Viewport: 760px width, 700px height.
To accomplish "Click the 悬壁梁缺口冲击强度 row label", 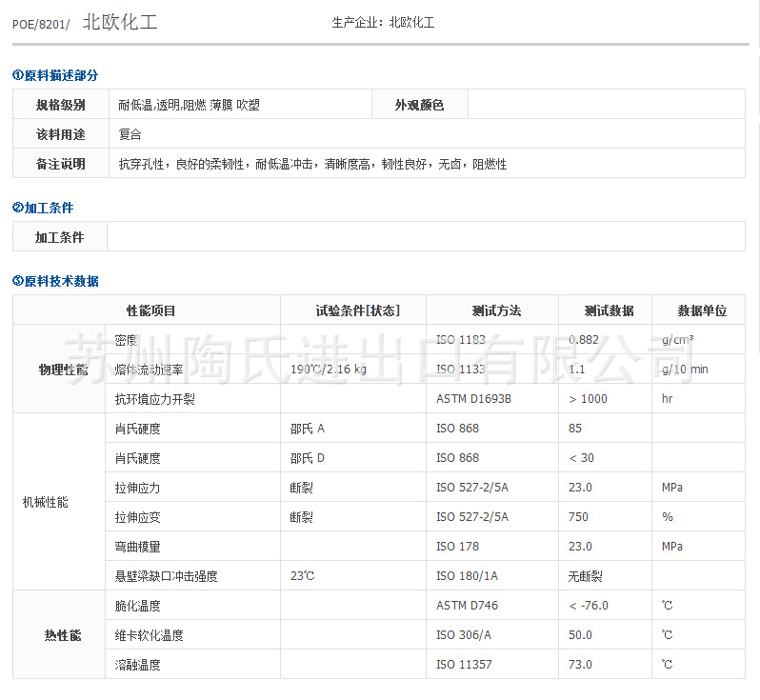I will click(x=167, y=577).
